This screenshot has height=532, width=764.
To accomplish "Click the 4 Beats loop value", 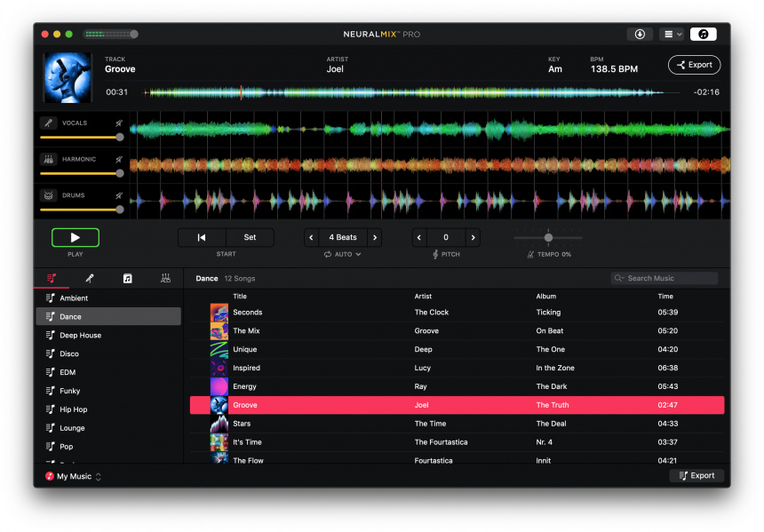I will point(343,237).
